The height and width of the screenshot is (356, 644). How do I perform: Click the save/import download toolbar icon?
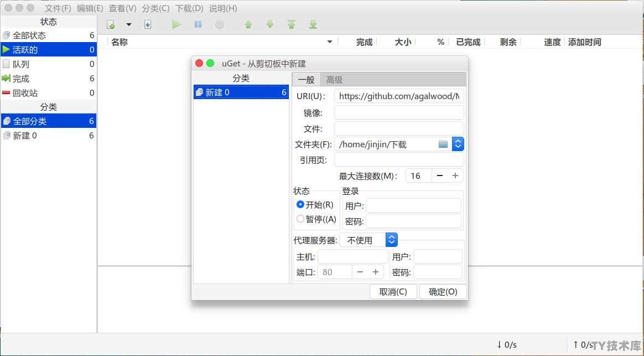148,25
